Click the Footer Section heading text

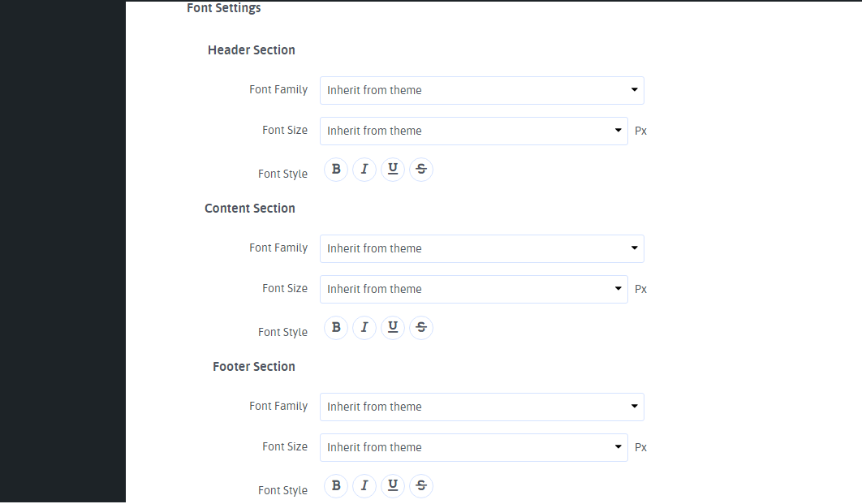[254, 367]
